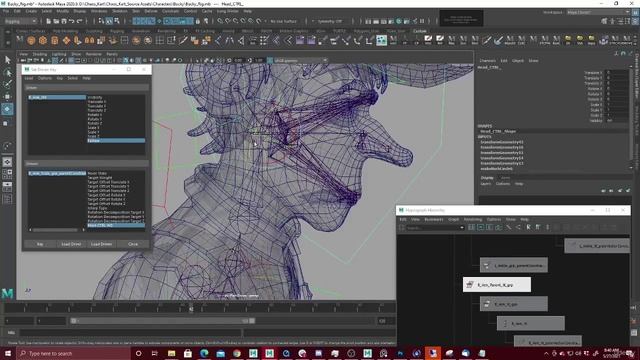Frame selection in Hypergraph toolbar
This screenshot has width=640, height=360.
click(481, 227)
